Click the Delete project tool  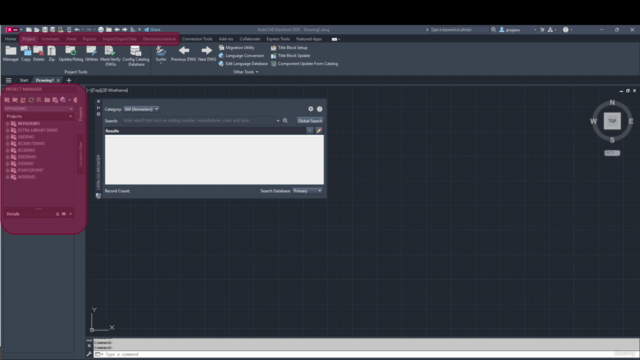38,53
